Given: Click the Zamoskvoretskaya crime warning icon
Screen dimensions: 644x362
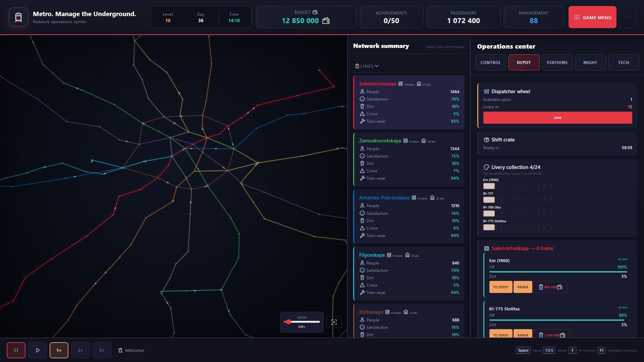Looking at the screenshot, I should pyautogui.click(x=362, y=171).
